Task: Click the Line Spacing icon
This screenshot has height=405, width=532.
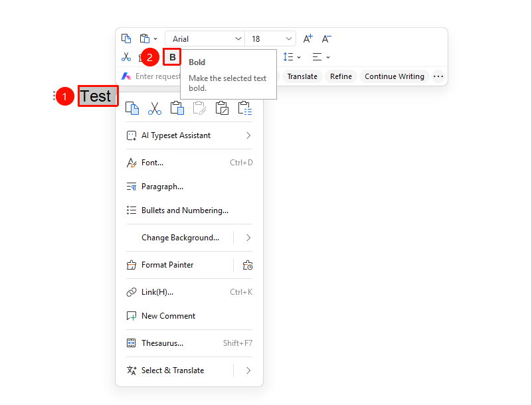Action: tap(288, 57)
